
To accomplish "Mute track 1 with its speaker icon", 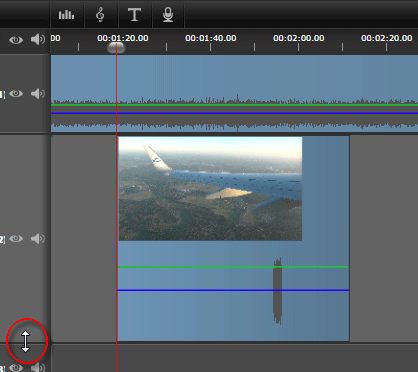I will click(x=38, y=94).
